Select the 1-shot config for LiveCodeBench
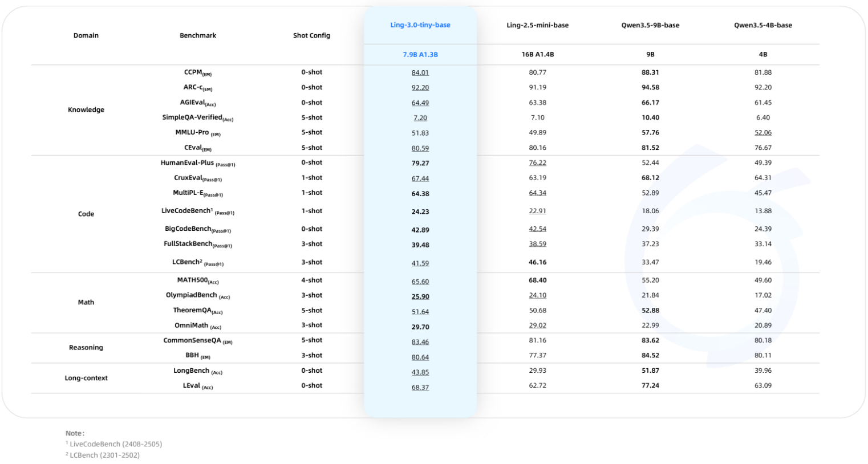Image resolution: width=868 pixels, height=464 pixels. pyautogui.click(x=311, y=211)
